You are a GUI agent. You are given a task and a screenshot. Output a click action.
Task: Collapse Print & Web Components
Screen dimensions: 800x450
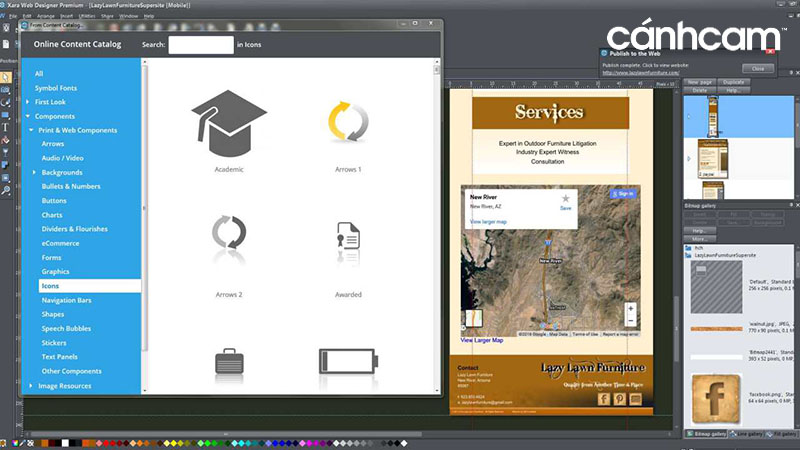(31, 130)
